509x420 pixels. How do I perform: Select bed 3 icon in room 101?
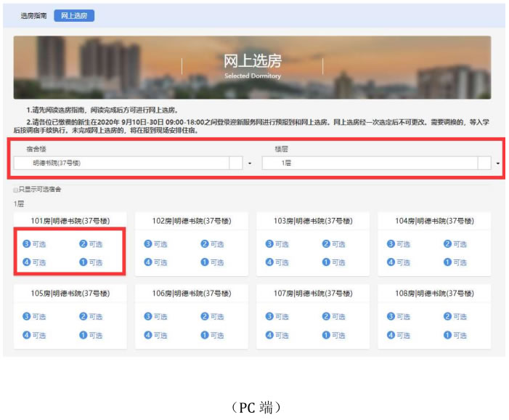26,244
